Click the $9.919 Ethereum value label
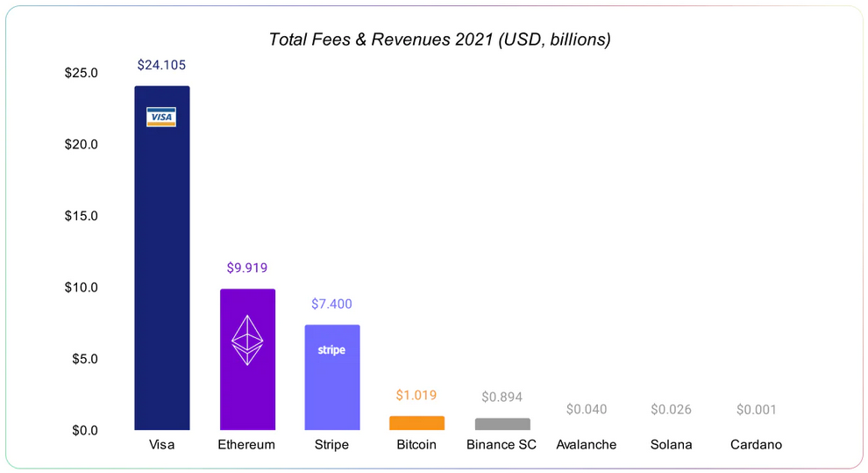868x473 pixels. coord(246,268)
